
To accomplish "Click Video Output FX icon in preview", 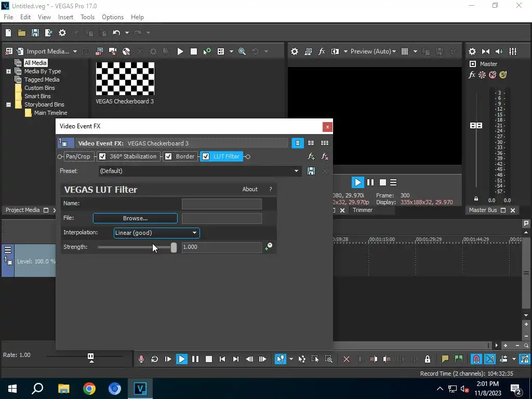I will [x=322, y=51].
